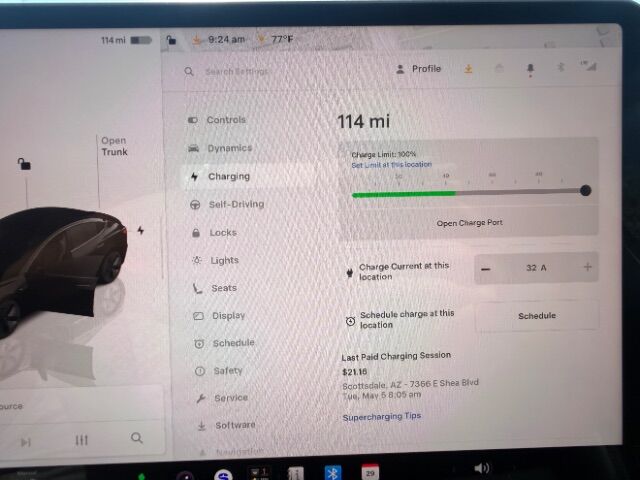This screenshot has width=640, height=480.
Task: Open the Controls menu
Action: tap(227, 120)
